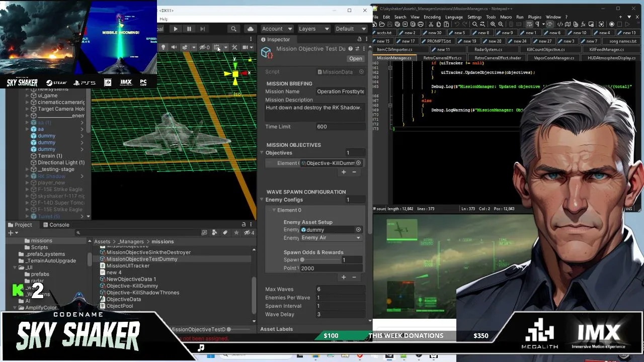
Task: Collapse the Enemy Configs list
Action: [x=262, y=200]
